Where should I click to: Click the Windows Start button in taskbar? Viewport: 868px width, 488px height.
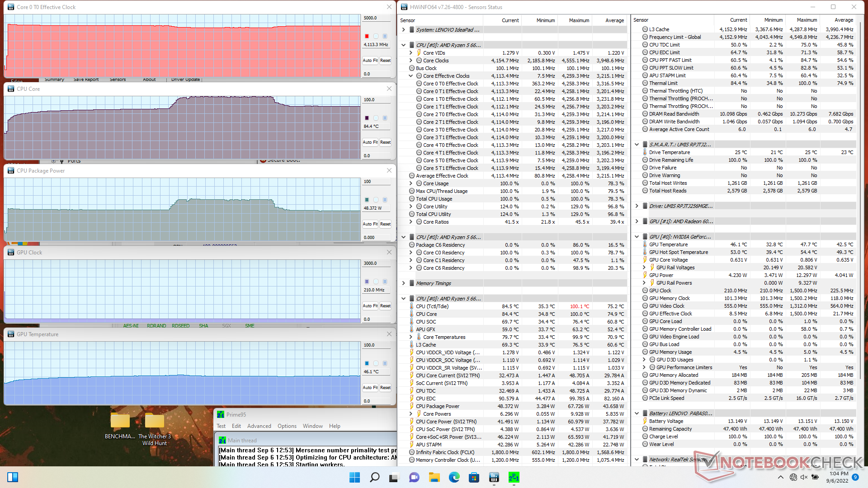coord(355,477)
